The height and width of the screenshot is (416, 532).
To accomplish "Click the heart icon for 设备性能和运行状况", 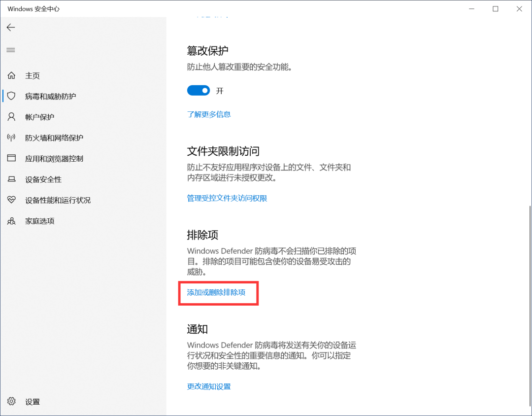I will [x=11, y=200].
